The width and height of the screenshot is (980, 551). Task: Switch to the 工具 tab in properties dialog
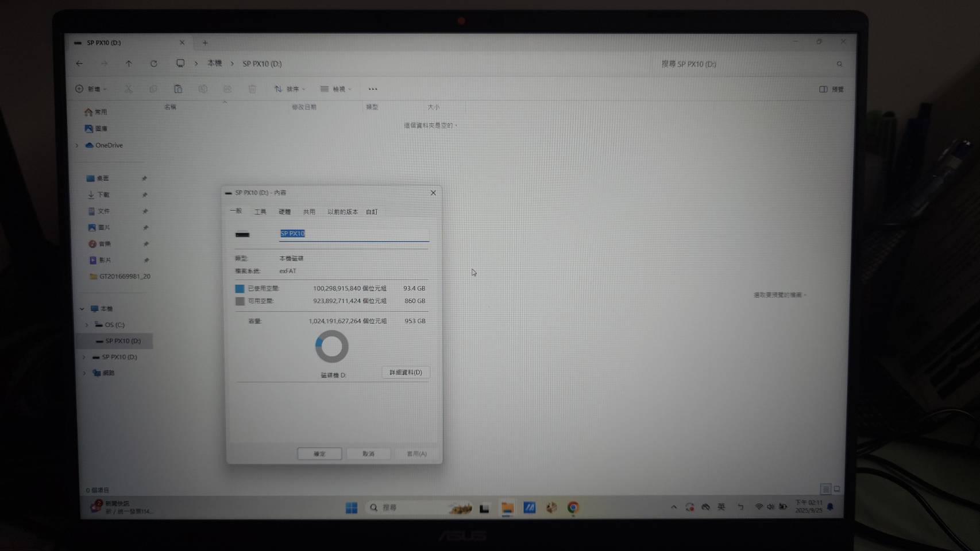pos(260,212)
